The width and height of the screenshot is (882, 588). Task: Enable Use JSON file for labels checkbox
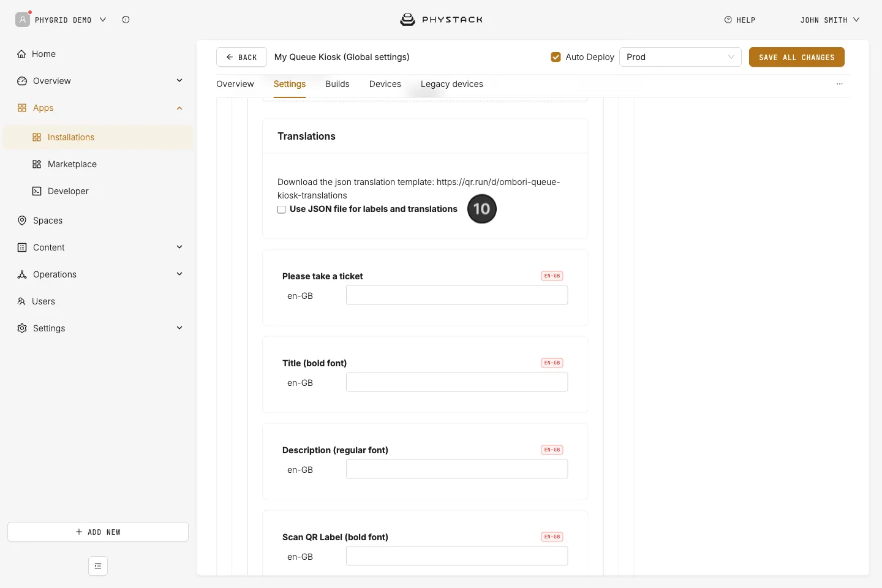(x=282, y=209)
